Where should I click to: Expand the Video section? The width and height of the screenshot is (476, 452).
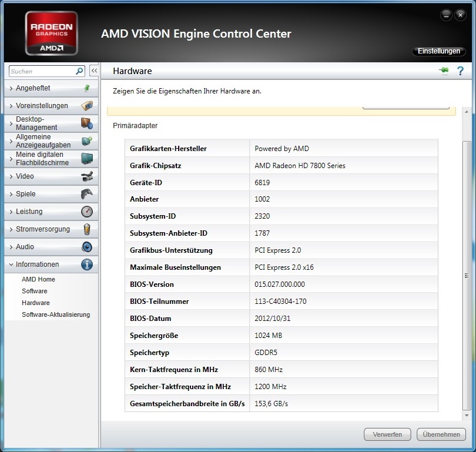pyautogui.click(x=51, y=176)
